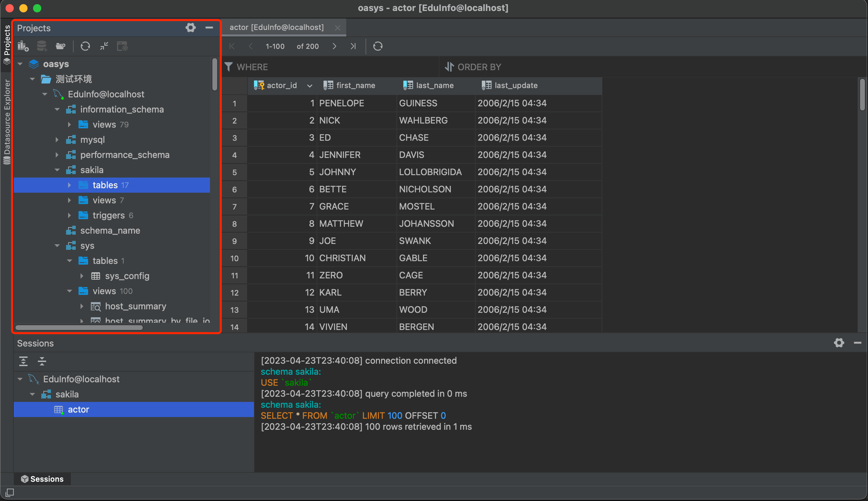
Task: Expand the performance_schema node
Action: click(57, 155)
